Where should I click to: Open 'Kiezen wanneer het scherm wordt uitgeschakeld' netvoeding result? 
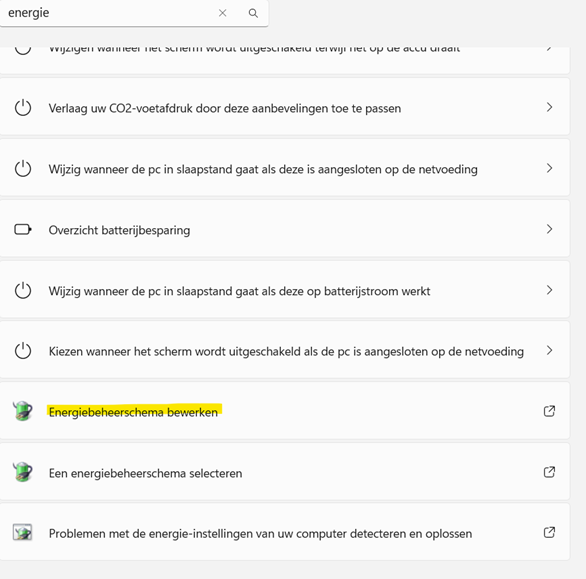(x=286, y=351)
